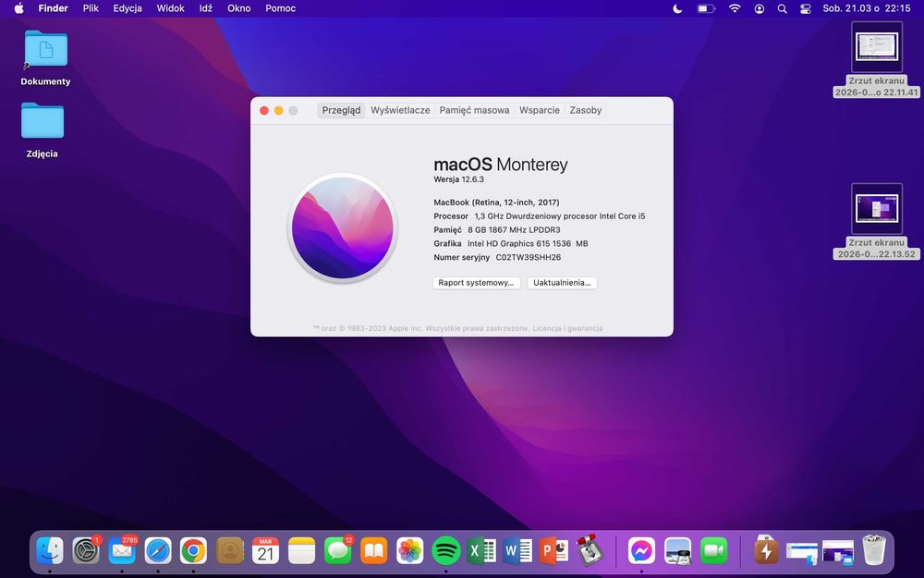Viewport: 924px width, 578px height.
Task: Open the Widok menu
Action: [x=170, y=8]
